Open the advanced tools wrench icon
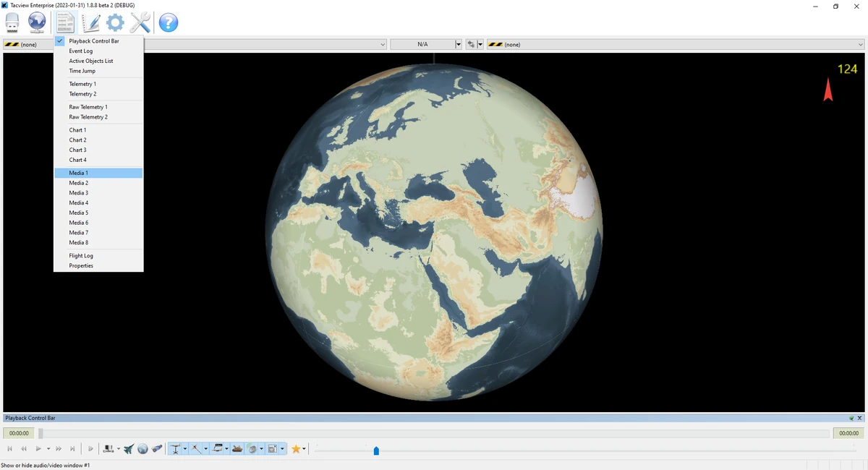Viewport: 868px width, 470px height. coord(140,22)
